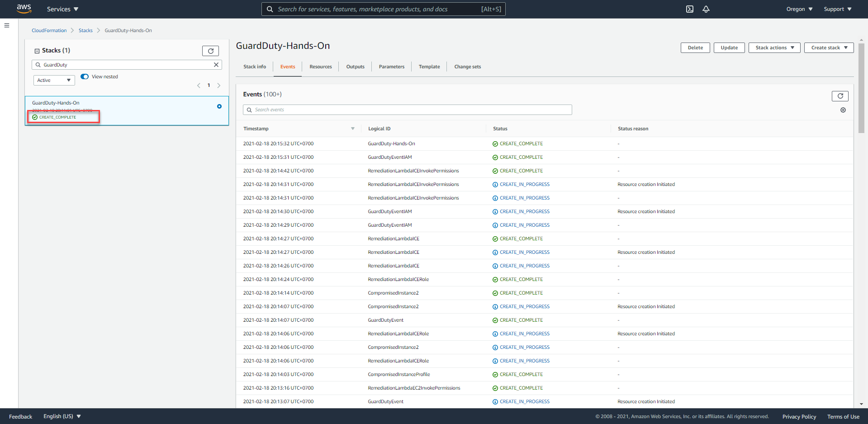This screenshot has width=868, height=424.
Task: Click the GuardDutyEvent entry at 20:14:07
Action: [x=385, y=320]
